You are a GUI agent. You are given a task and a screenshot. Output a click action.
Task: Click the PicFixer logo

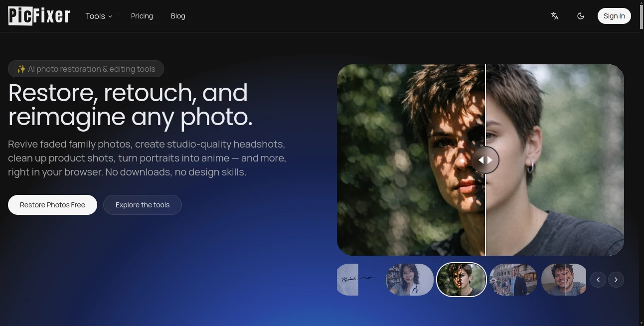(39, 16)
